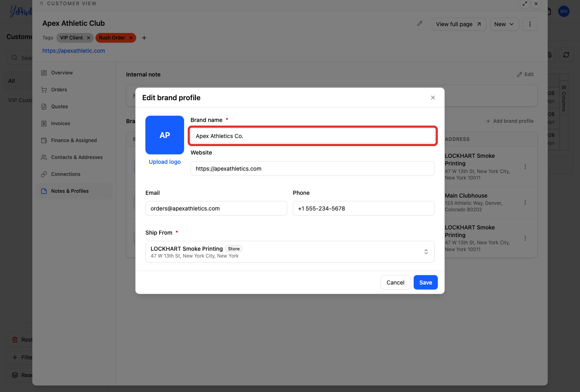Viewport: 580px width, 392px height.
Task: Click the Upload logo link
Action: (x=165, y=162)
